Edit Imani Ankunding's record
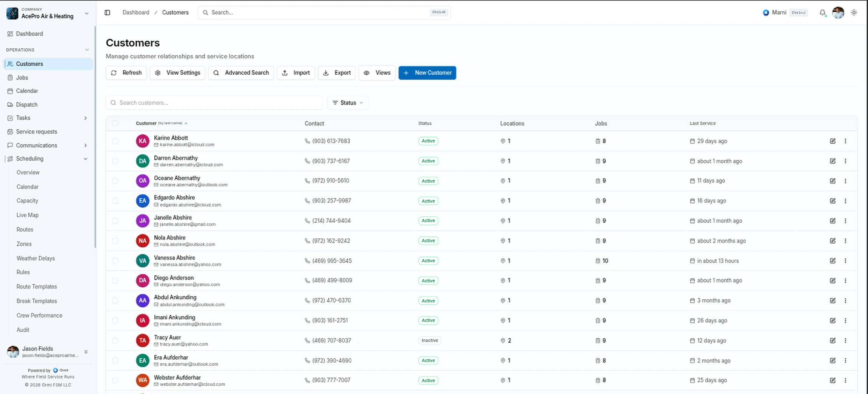Image resolution: width=868 pixels, height=394 pixels. [833, 320]
